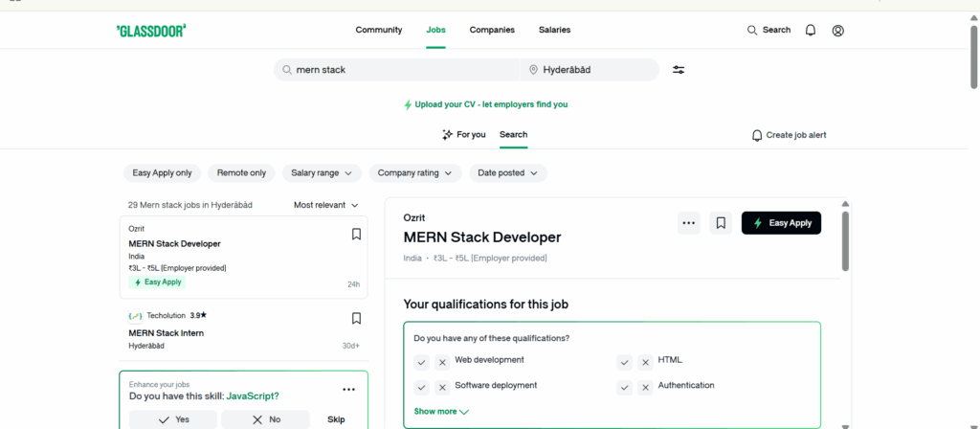Open the Most relevant sort dropdown

coord(326,205)
